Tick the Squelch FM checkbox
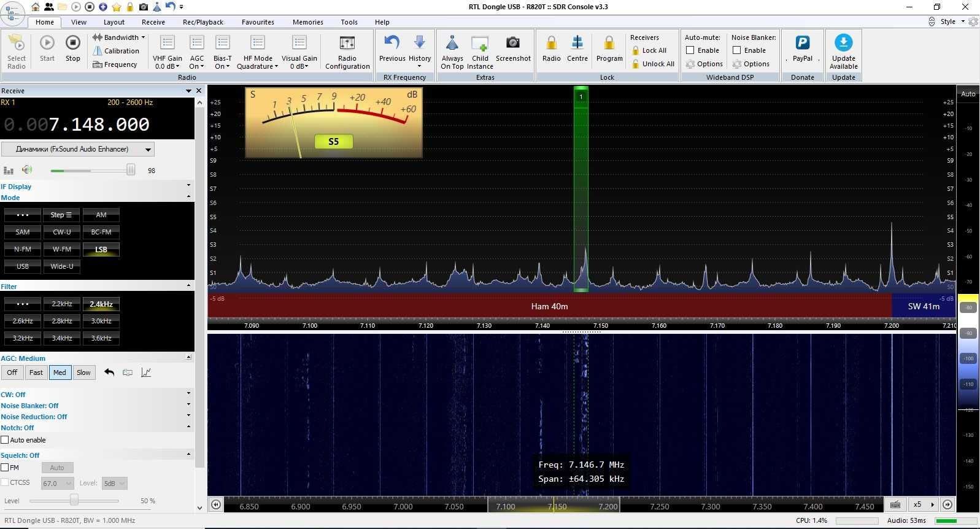 tap(5, 468)
